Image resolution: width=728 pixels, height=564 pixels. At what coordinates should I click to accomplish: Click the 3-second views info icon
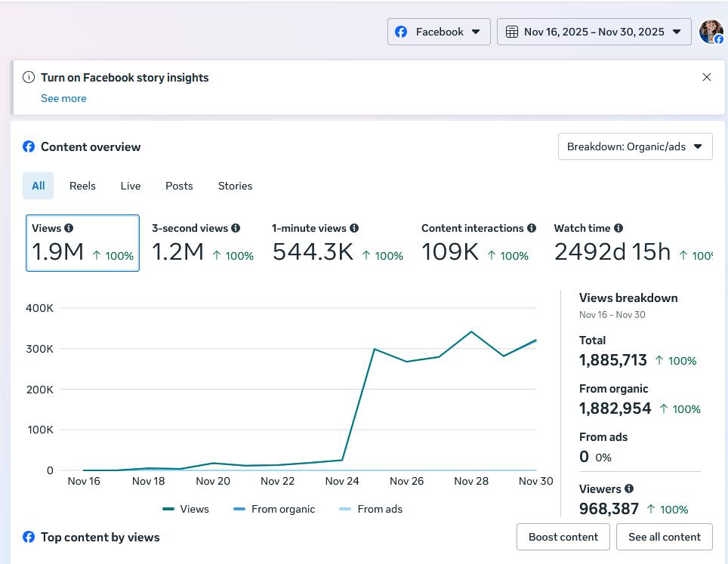[236, 228]
